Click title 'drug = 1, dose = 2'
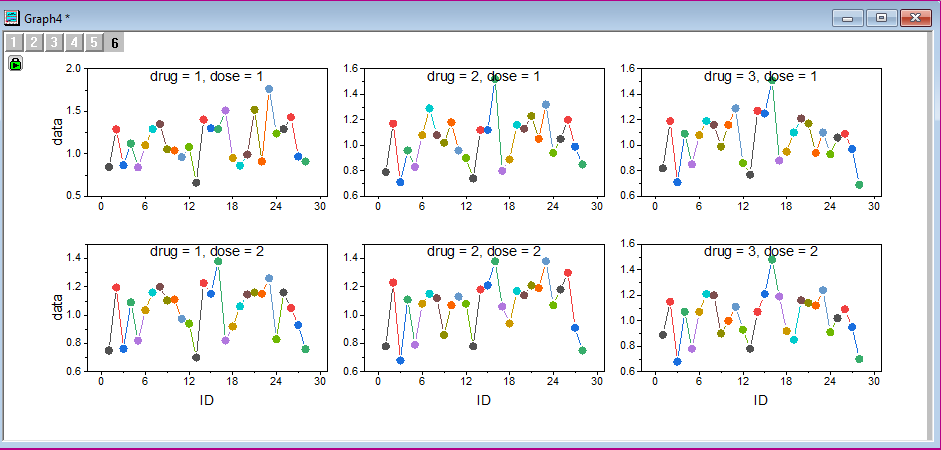 coord(206,251)
